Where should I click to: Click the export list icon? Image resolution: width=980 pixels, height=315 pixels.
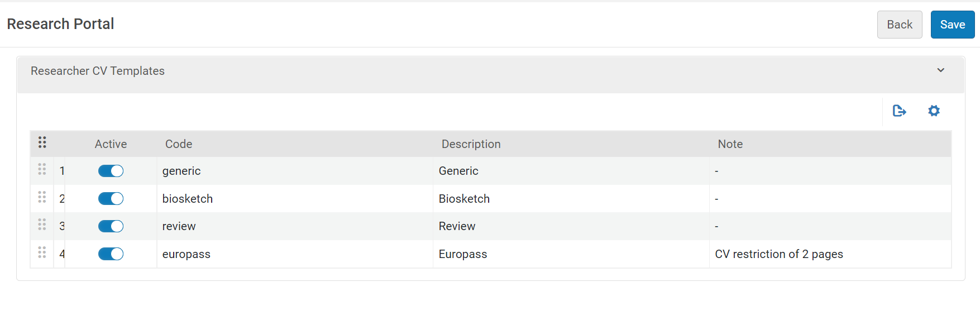click(x=899, y=111)
